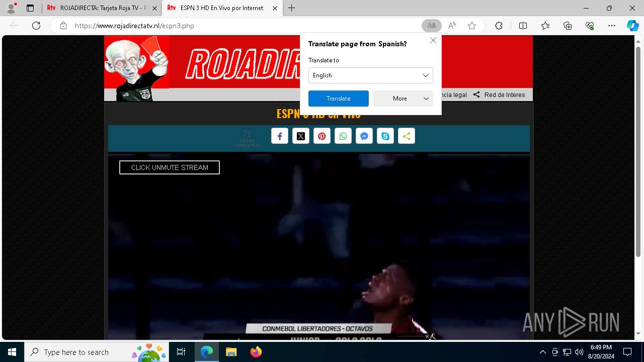View site information lock icon
This screenshot has width=644, height=362.
tap(63, 26)
